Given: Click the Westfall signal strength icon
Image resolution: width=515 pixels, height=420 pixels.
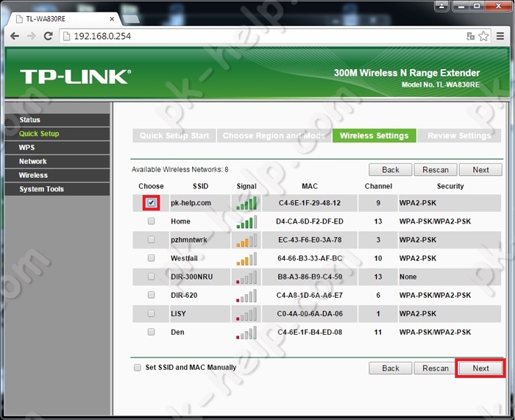Looking at the screenshot, I should [x=246, y=258].
